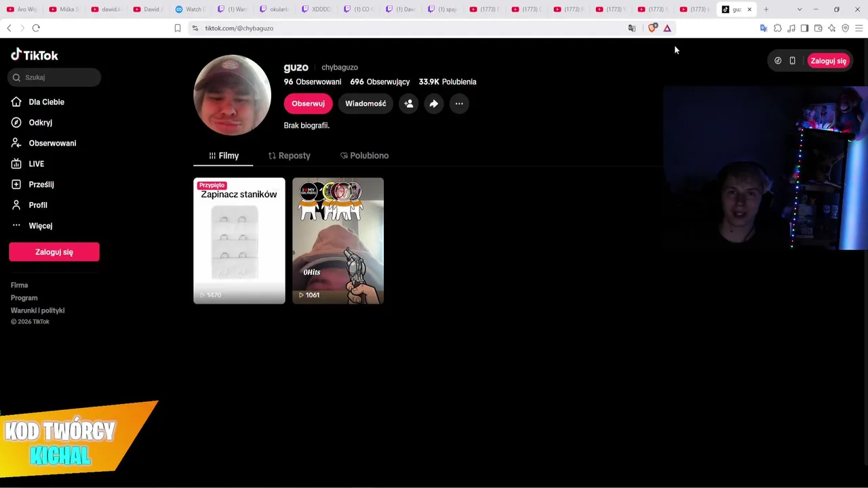The height and width of the screenshot is (488, 868).
Task: Click the sidebar 'Zaloguj się' button
Action: pos(54,252)
